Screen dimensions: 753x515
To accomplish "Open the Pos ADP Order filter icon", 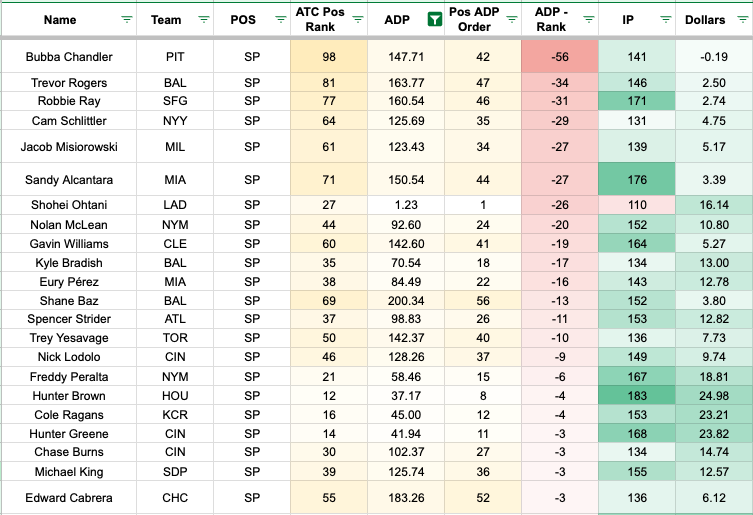I will pos(511,19).
